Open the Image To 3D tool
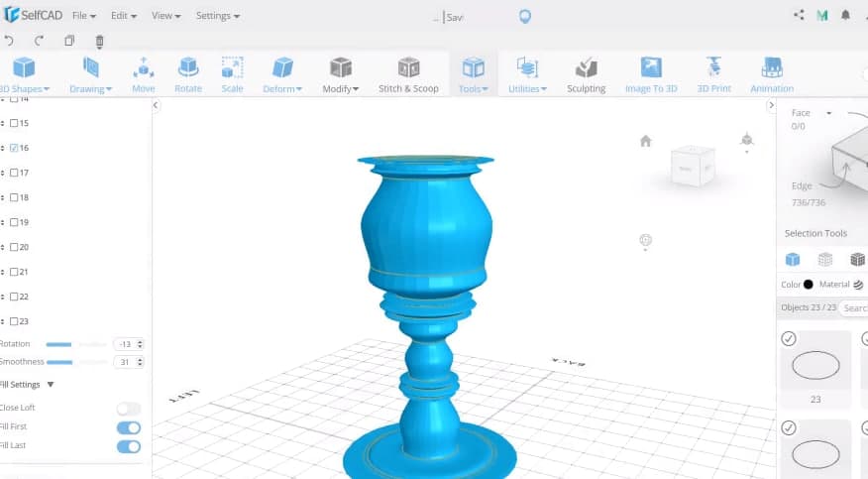The width and height of the screenshot is (868, 479). click(651, 75)
